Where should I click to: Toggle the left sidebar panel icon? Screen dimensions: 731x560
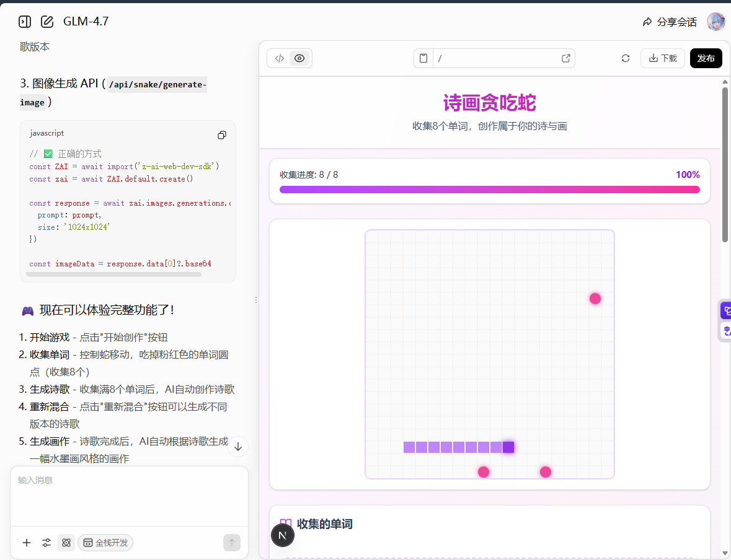pyautogui.click(x=25, y=22)
